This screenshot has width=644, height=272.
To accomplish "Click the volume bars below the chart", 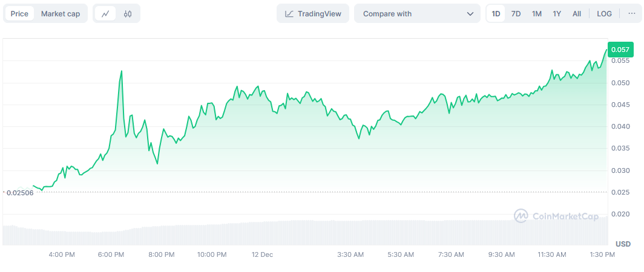I will (x=303, y=233).
